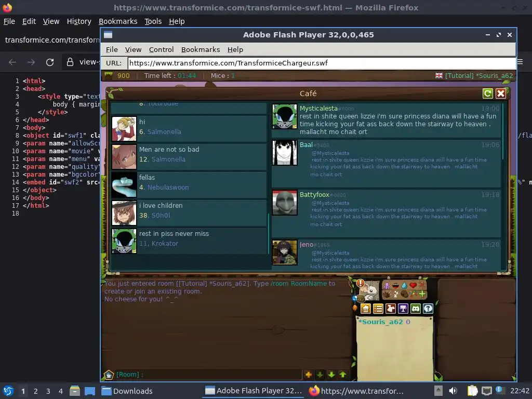Click Mysticalesta username in the post

click(x=318, y=109)
